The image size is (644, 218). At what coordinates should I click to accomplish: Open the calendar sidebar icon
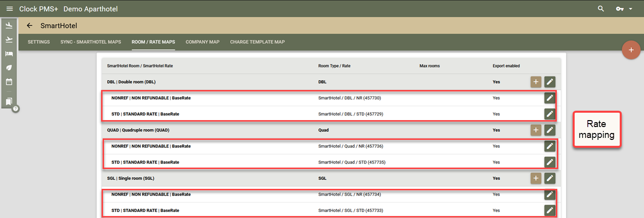(9, 82)
